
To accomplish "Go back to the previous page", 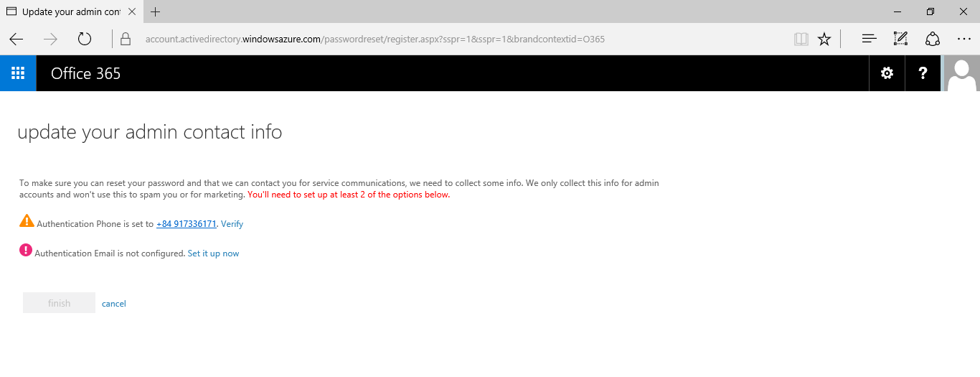I will pos(17,39).
